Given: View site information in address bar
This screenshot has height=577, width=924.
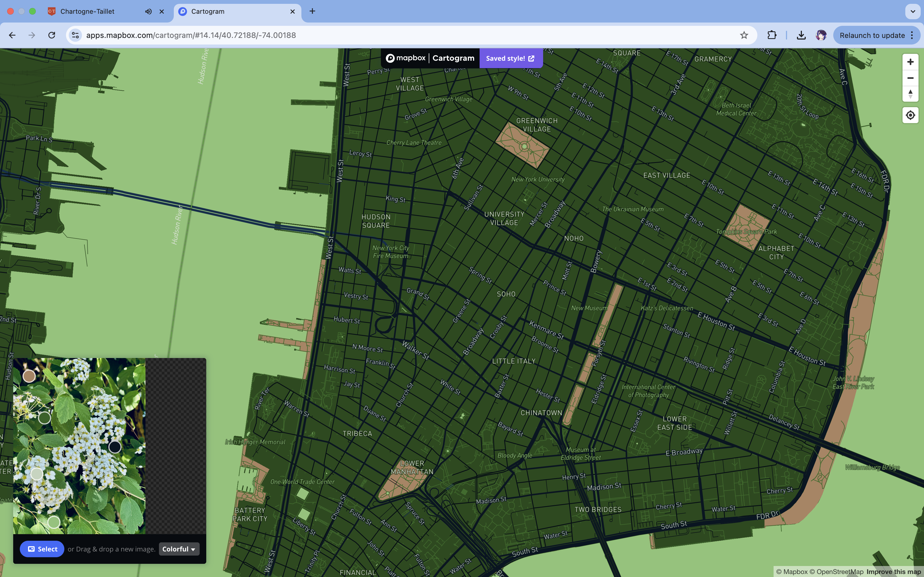Looking at the screenshot, I should coord(75,35).
